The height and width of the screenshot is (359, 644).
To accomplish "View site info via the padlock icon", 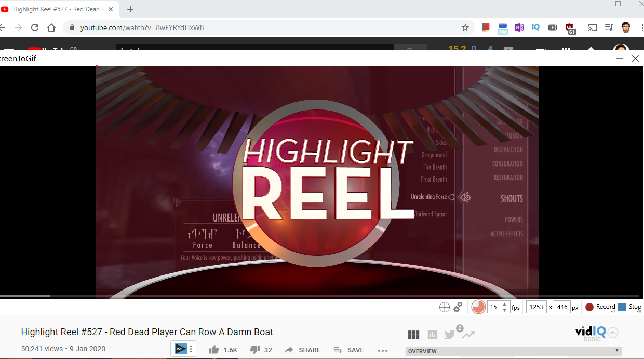I will [72, 27].
